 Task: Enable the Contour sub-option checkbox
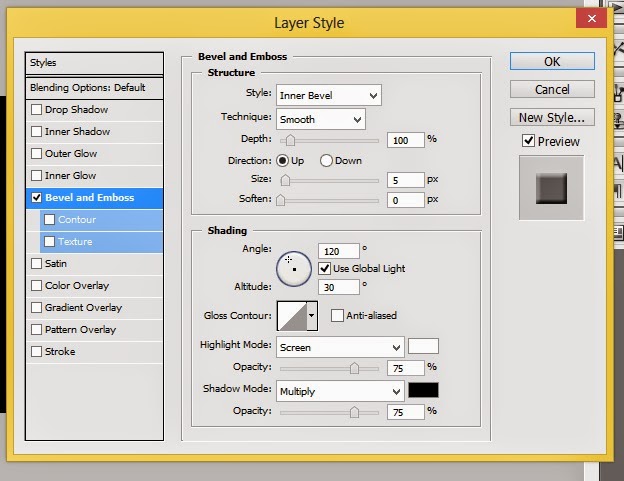(x=49, y=220)
